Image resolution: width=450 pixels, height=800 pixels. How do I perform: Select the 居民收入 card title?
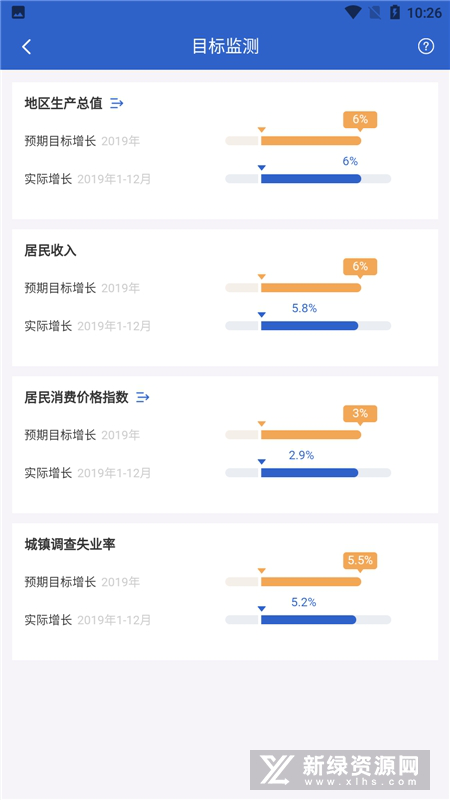pyautogui.click(x=51, y=250)
